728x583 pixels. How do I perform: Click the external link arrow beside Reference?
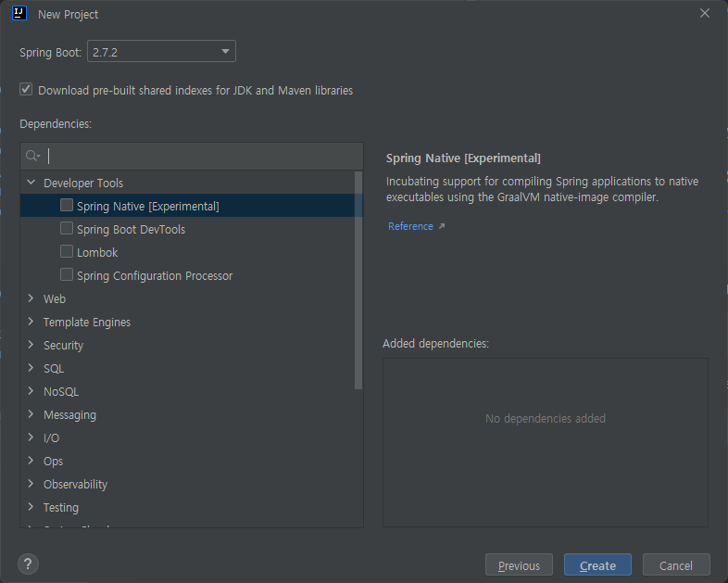point(442,226)
